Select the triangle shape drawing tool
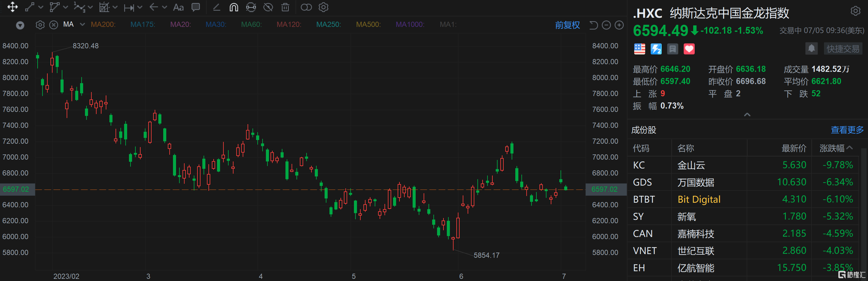 (54, 7)
